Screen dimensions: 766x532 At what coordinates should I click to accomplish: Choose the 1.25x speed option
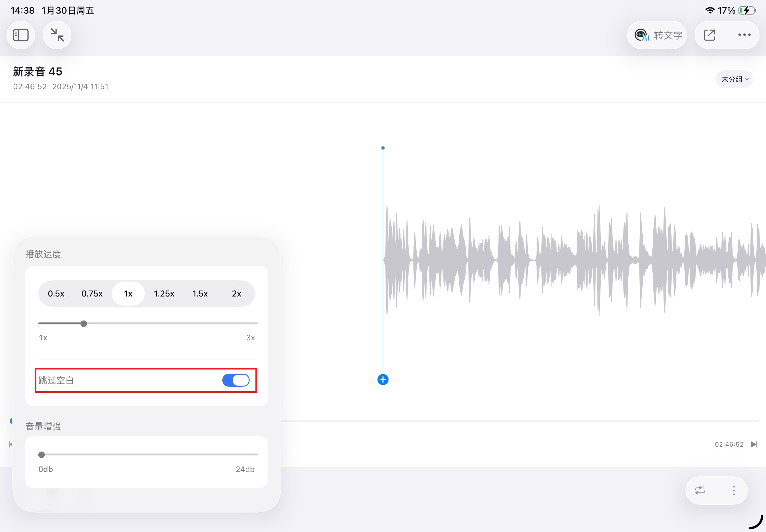click(x=164, y=294)
